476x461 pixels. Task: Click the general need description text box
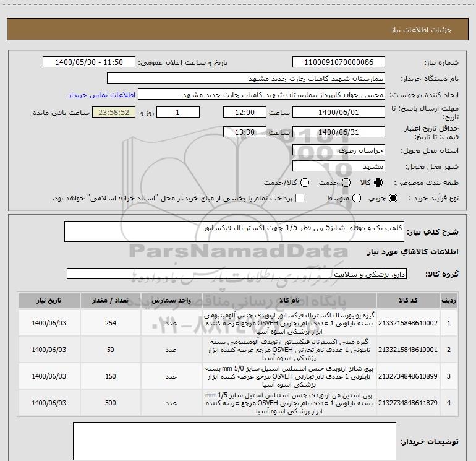click(234, 231)
